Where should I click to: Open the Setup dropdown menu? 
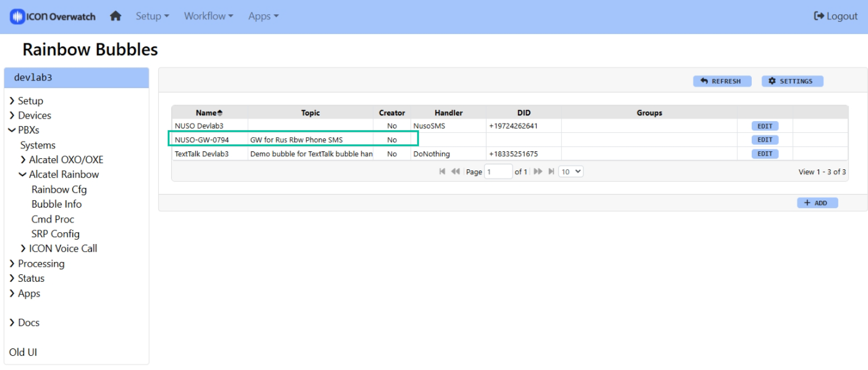click(152, 17)
